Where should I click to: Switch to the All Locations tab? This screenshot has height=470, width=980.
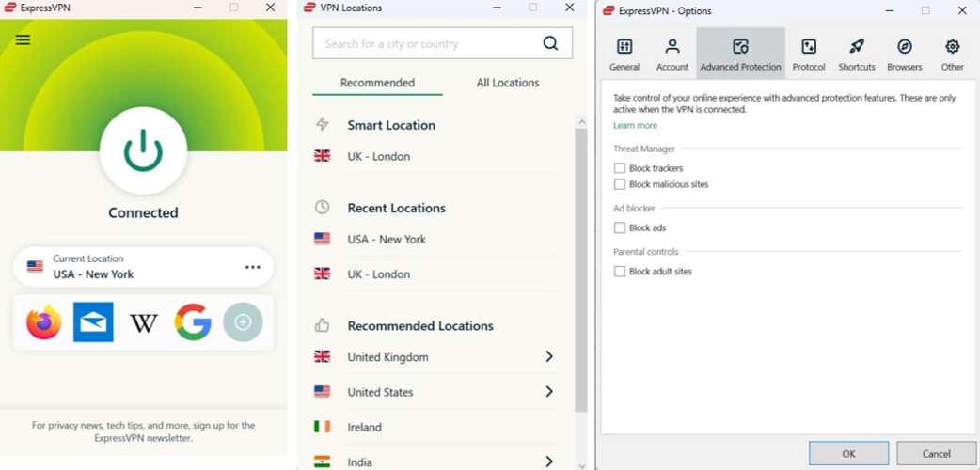click(507, 83)
